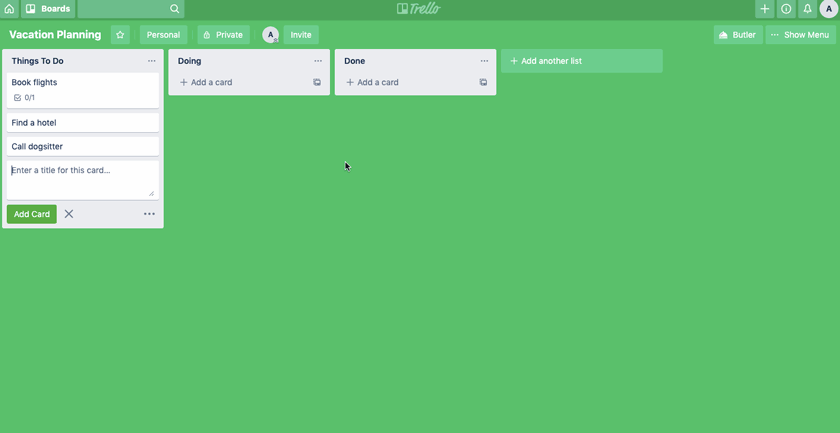Open the Things To Do list actions menu

coord(152,61)
